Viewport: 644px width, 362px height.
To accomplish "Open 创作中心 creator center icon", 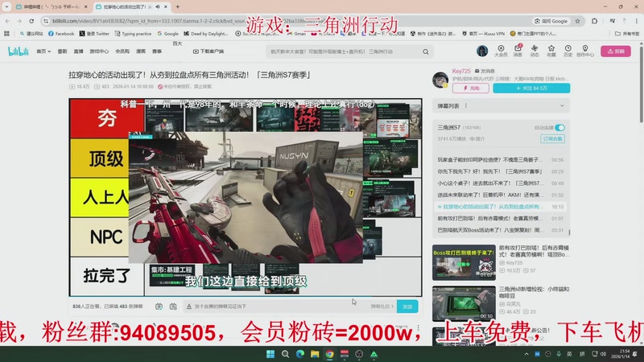I will coord(585,51).
